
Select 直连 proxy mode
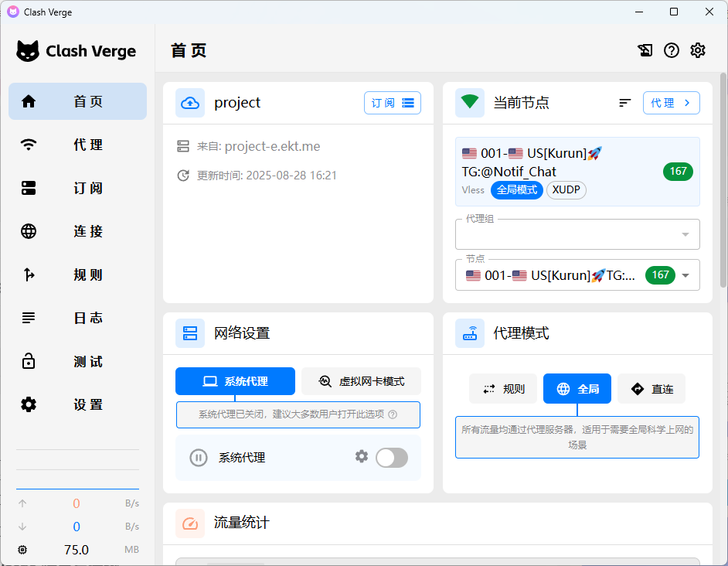coord(651,389)
